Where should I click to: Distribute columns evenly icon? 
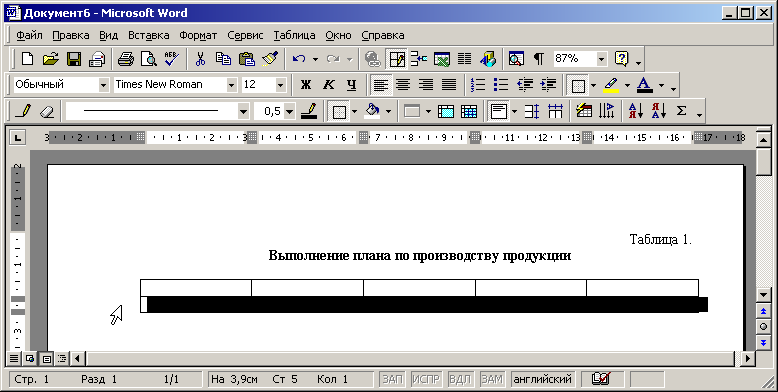[x=555, y=111]
